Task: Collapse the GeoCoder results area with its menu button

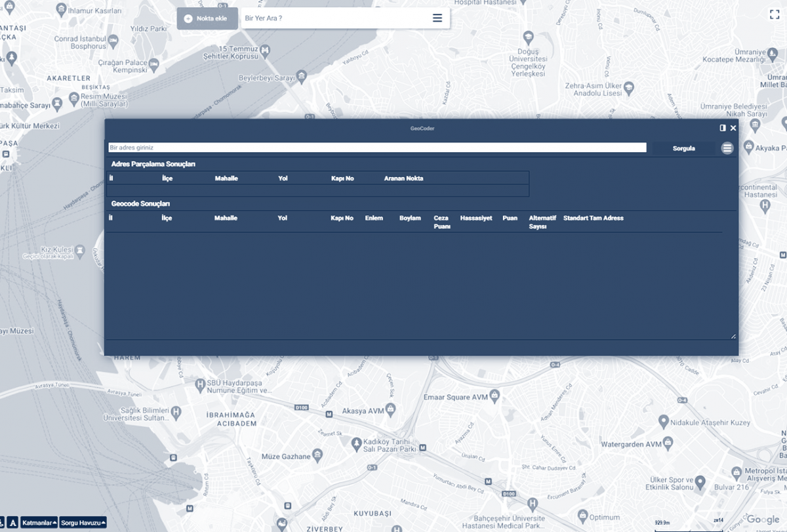Action: (727, 148)
